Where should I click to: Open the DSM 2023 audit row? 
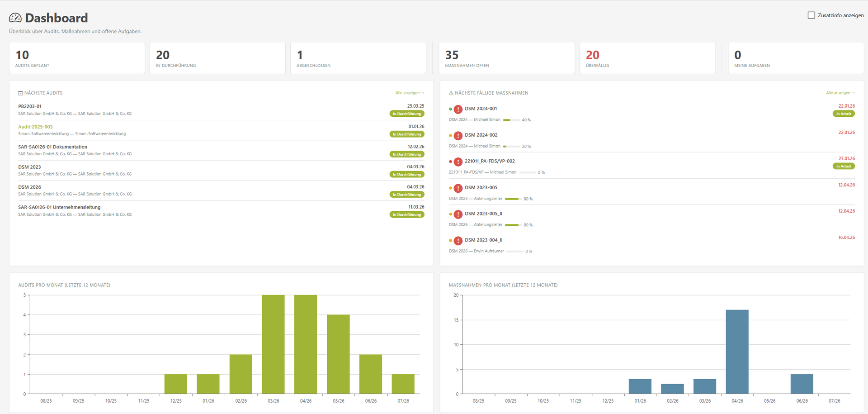(x=221, y=170)
